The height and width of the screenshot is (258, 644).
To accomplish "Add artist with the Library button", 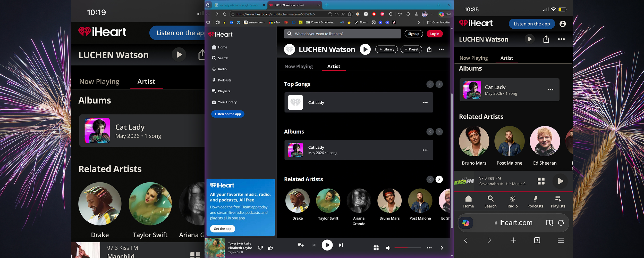I will (x=386, y=49).
